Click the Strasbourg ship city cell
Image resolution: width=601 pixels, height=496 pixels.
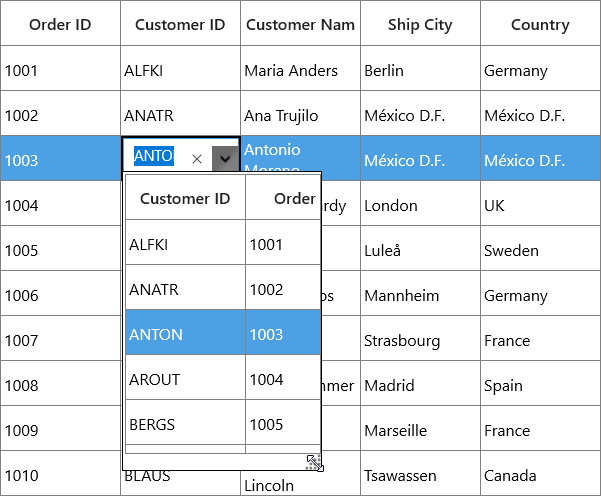(x=420, y=340)
